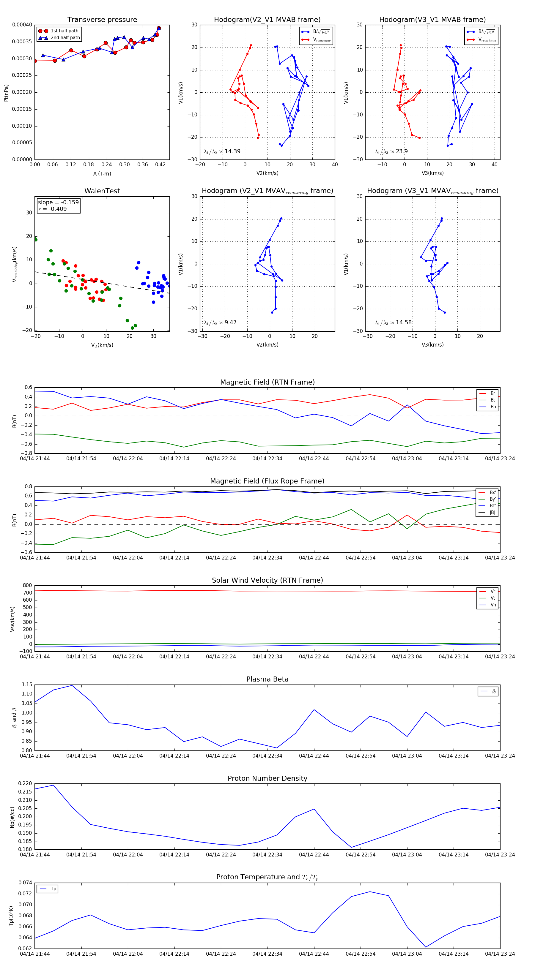Click the V3_V1 MVAB legend B/sqrt entry

click(x=481, y=32)
